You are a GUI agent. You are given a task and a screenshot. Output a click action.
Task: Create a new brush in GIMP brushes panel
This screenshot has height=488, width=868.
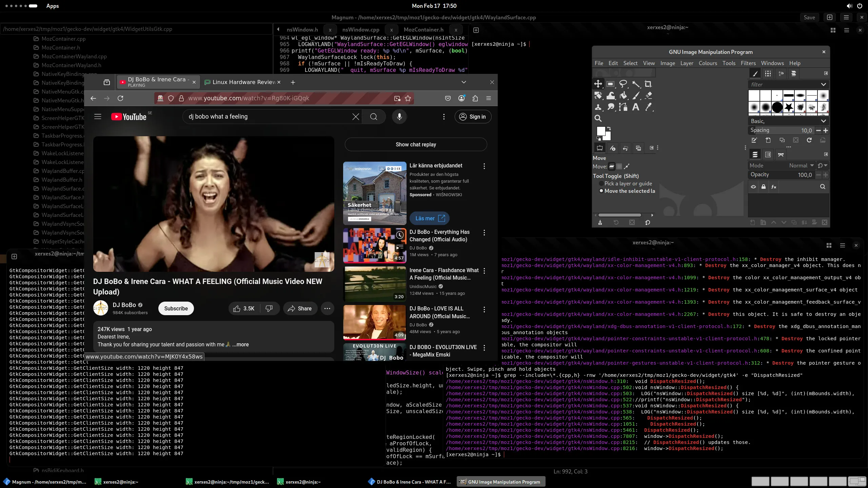[768, 140]
